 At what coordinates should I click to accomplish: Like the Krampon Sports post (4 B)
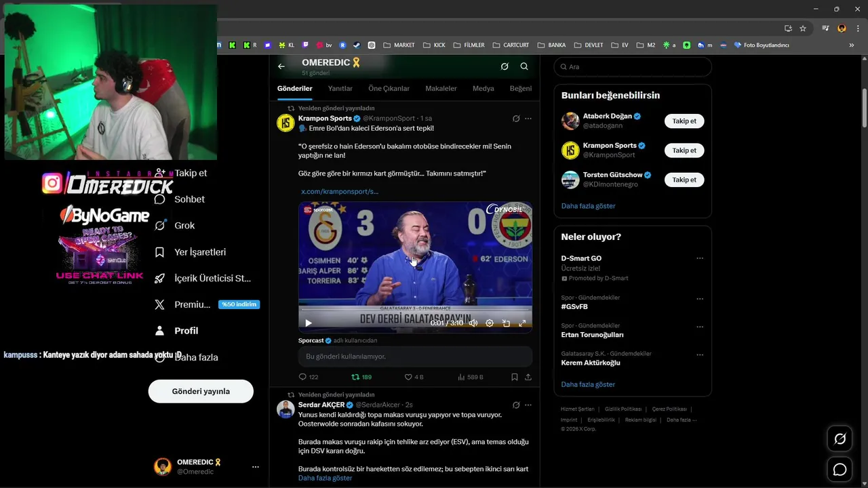414,377
